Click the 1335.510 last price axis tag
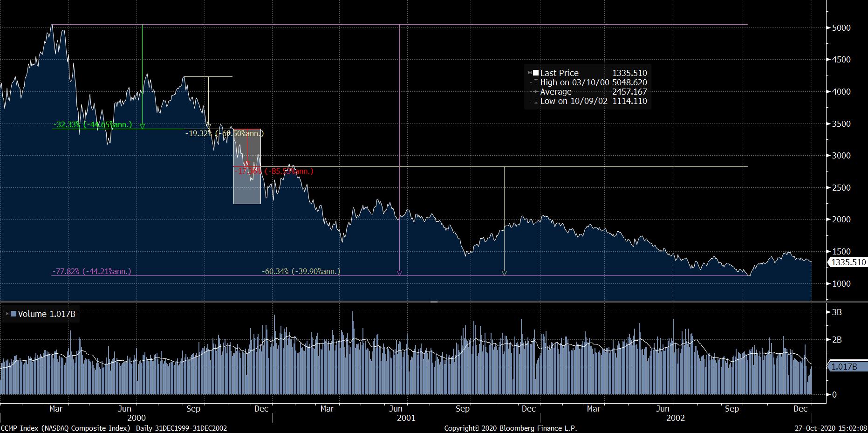Screen dimensions: 868x433 (x=848, y=262)
